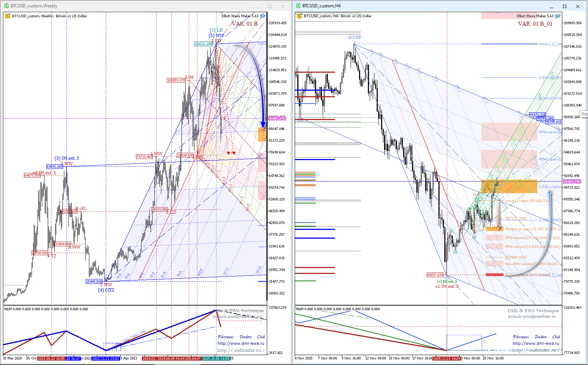
Task: Select the 2025.10.06 21:58 teal date marker
Action: coord(216,358)
